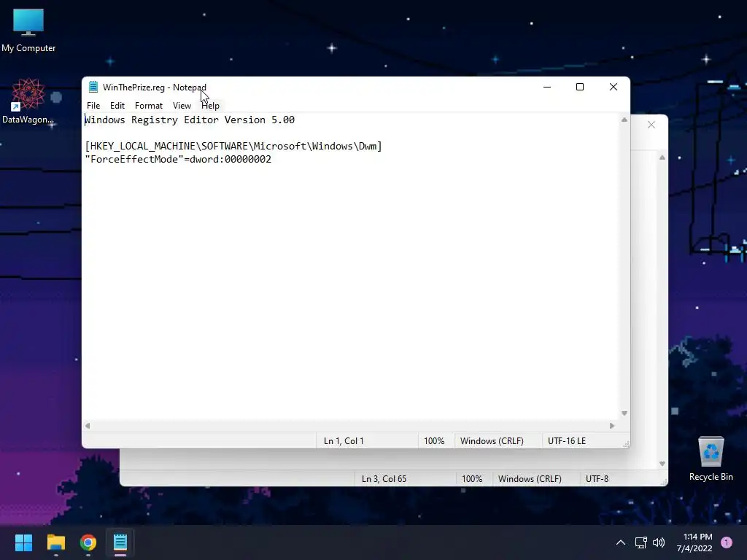The width and height of the screenshot is (747, 560).
Task: Open the Edit menu
Action: [117, 106]
